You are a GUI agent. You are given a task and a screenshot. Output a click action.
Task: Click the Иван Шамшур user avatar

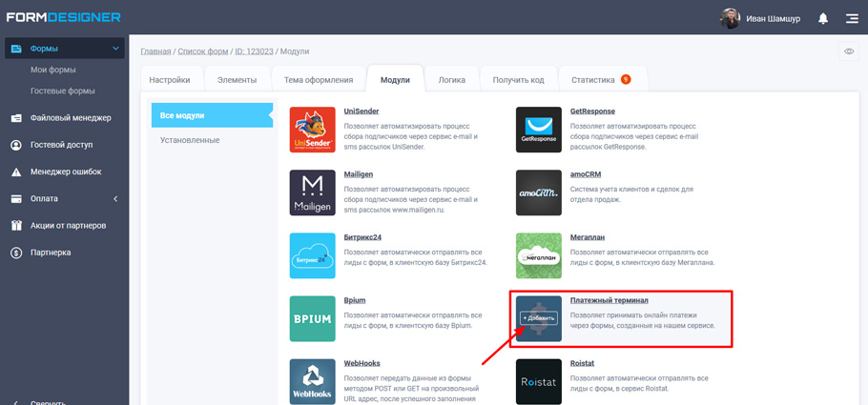731,18
